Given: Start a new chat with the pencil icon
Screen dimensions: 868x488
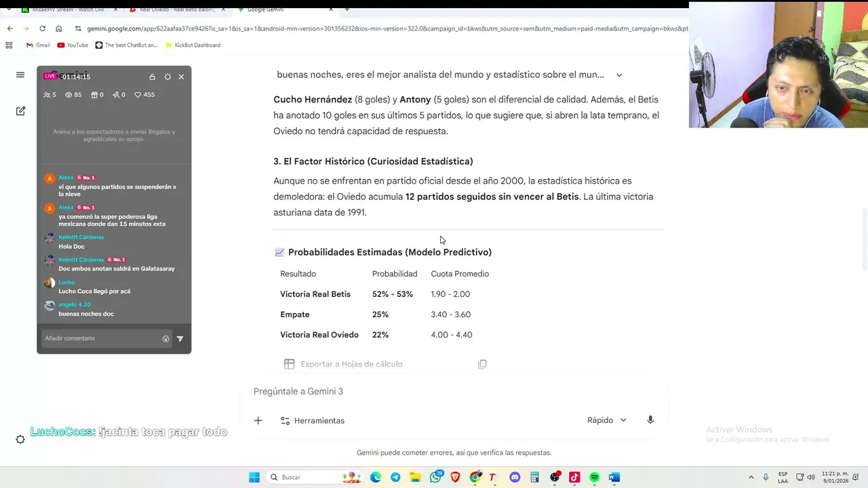Looking at the screenshot, I should point(20,110).
